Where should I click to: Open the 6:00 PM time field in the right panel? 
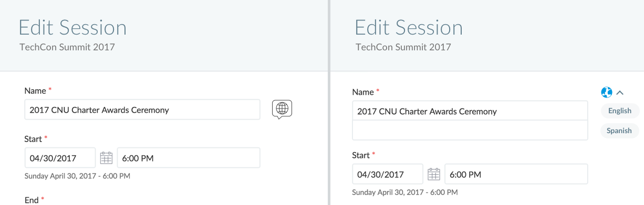(x=516, y=174)
